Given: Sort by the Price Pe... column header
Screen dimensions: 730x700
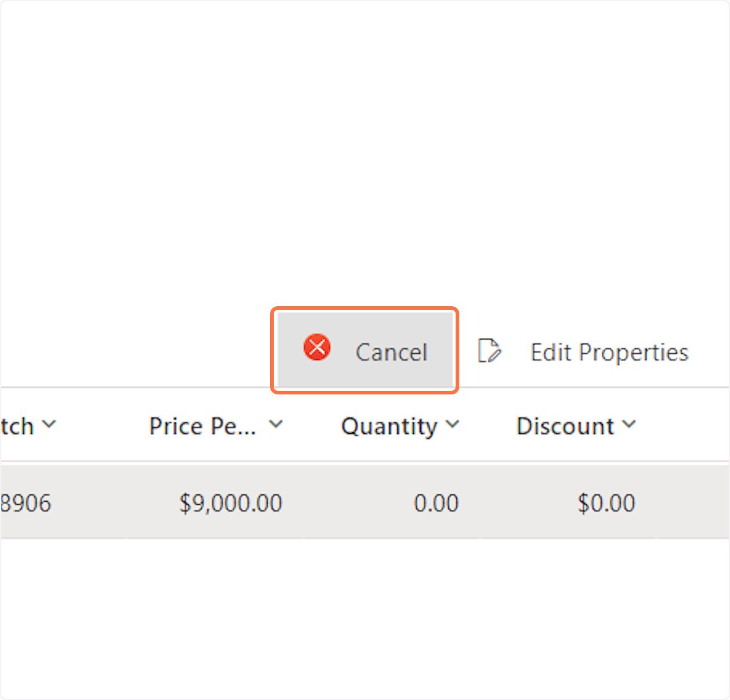Looking at the screenshot, I should tap(202, 426).
